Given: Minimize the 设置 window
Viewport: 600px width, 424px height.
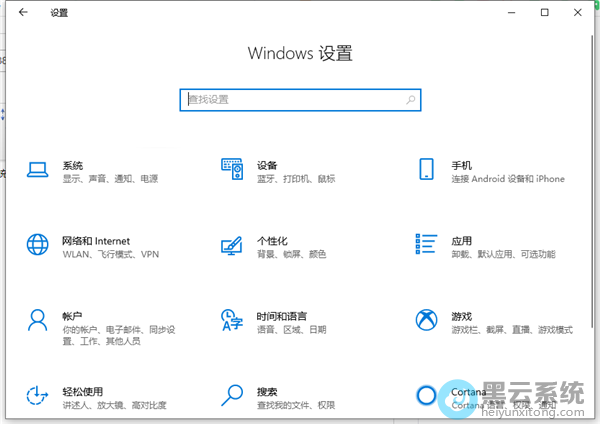Looking at the screenshot, I should (512, 13).
